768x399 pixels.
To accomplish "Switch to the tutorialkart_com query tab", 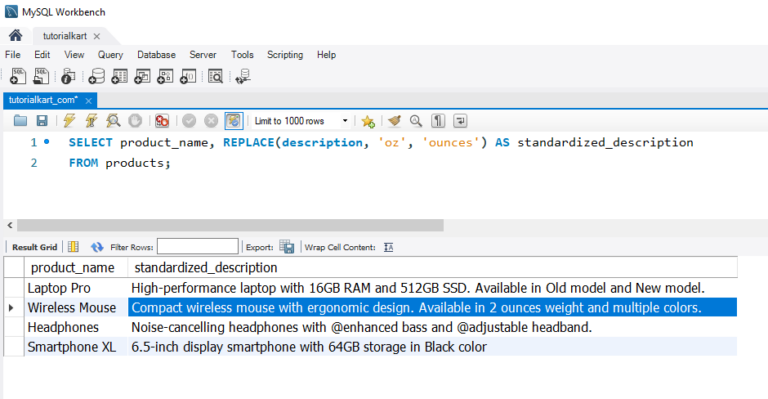I will [x=44, y=100].
